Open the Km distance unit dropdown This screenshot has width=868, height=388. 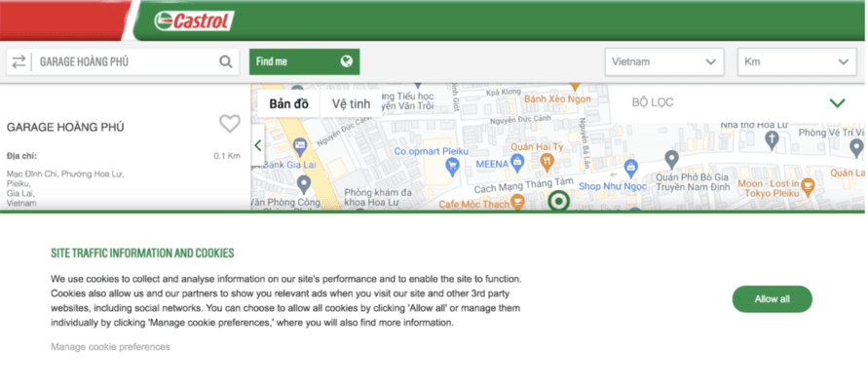pyautogui.click(x=797, y=61)
